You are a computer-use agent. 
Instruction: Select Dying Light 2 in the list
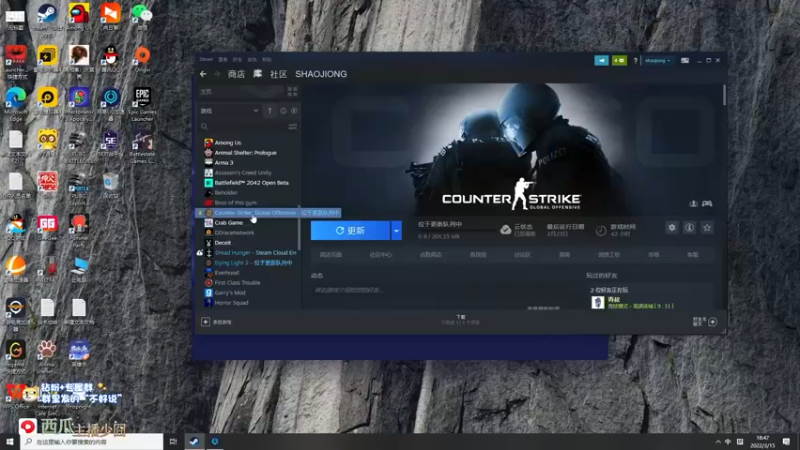tap(248, 263)
